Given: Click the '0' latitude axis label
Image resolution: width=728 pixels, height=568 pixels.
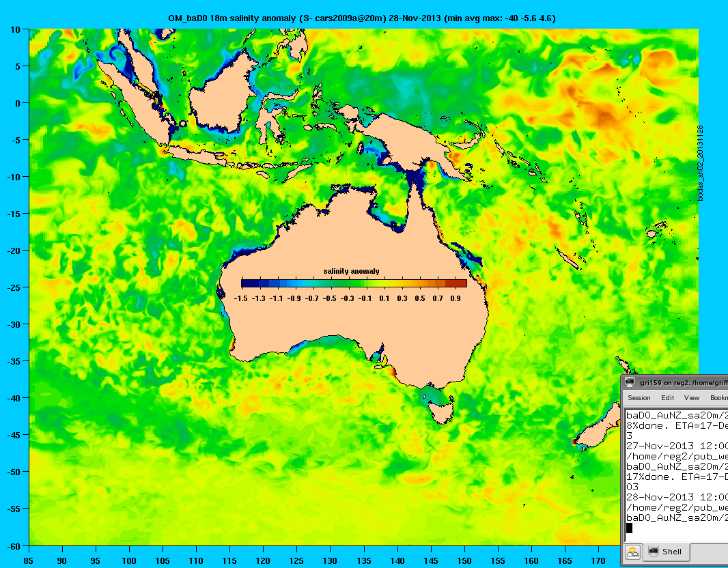Looking at the screenshot, I should point(18,103).
